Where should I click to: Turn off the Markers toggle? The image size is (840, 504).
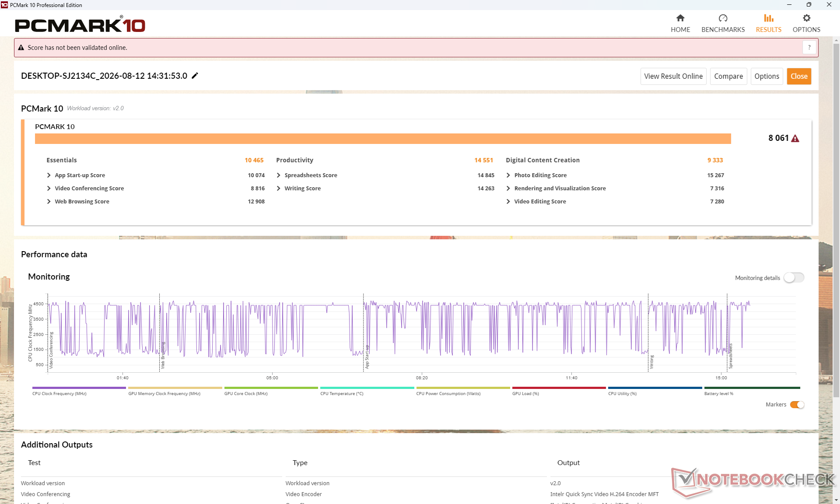click(797, 405)
